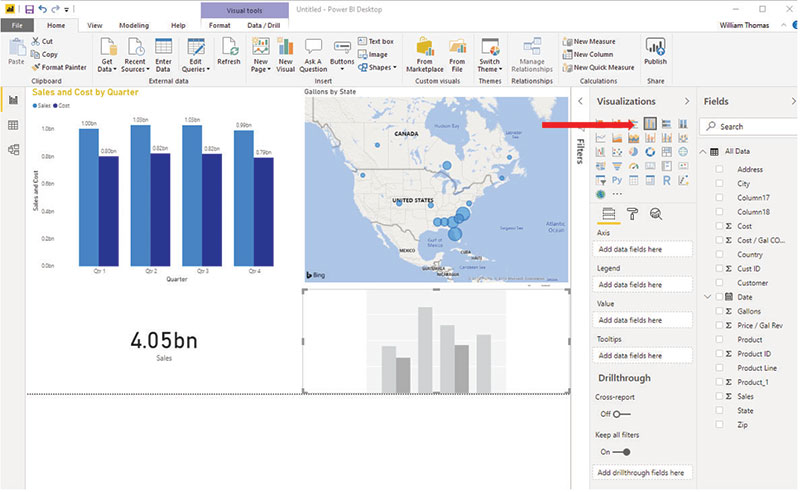
Task: Open the Format paint roller tab
Action: (x=630, y=213)
